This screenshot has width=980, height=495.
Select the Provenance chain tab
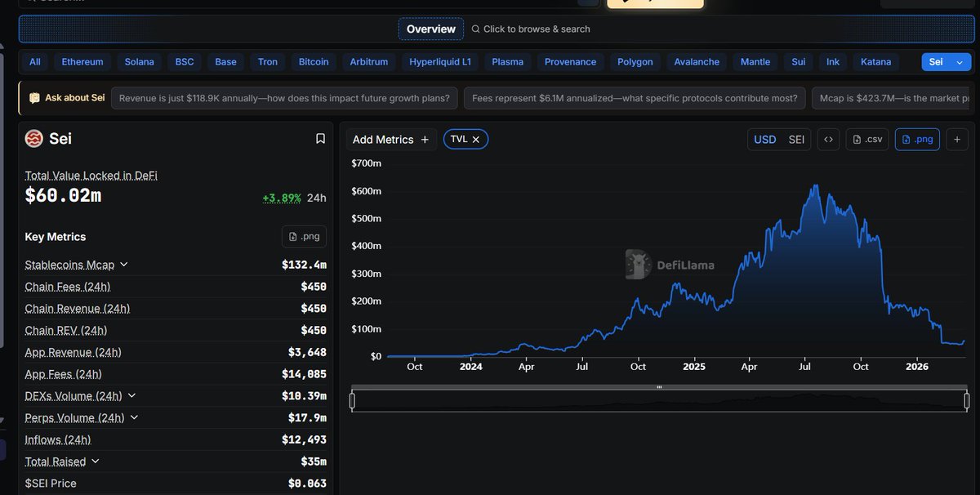pyautogui.click(x=571, y=62)
